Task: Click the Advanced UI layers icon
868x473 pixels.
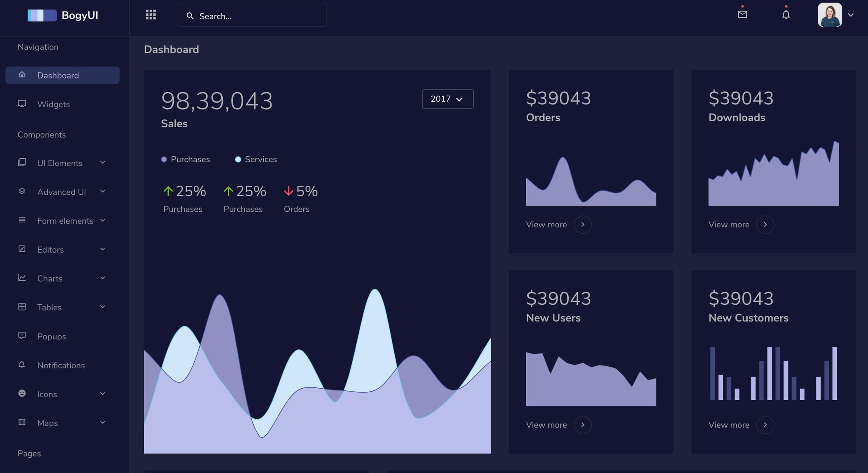Action: coord(22,191)
